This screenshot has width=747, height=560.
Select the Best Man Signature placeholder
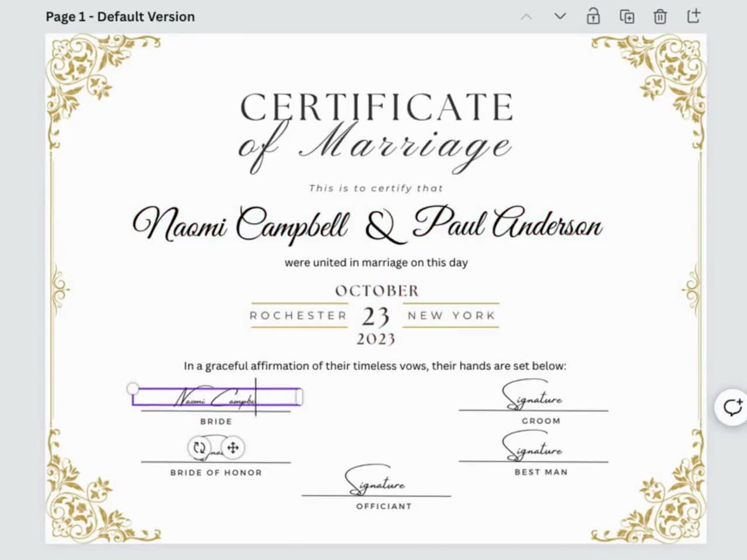533,450
